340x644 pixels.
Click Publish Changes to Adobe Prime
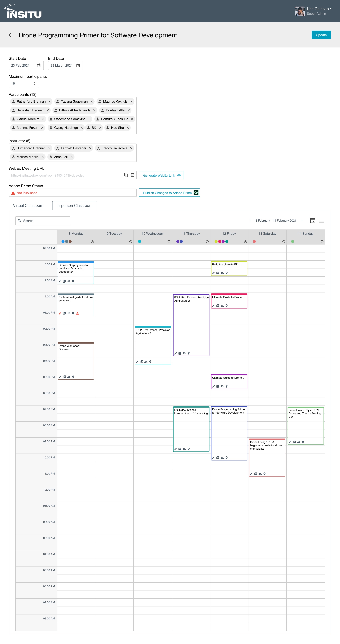click(x=169, y=193)
